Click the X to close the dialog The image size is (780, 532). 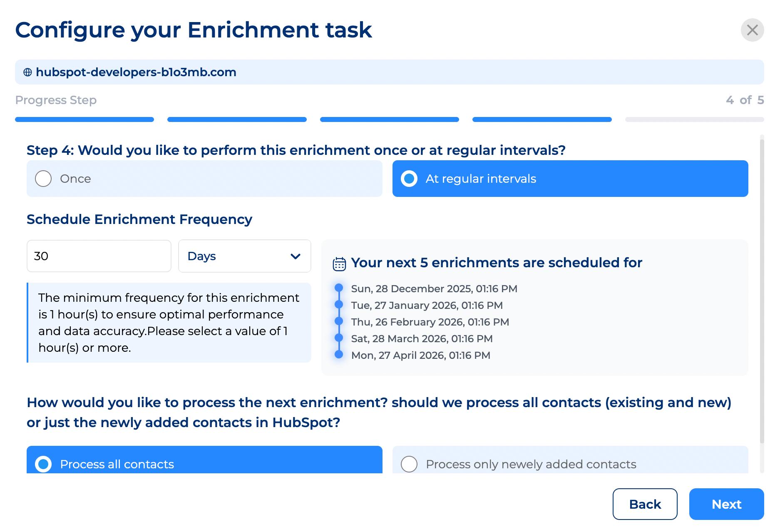(753, 30)
